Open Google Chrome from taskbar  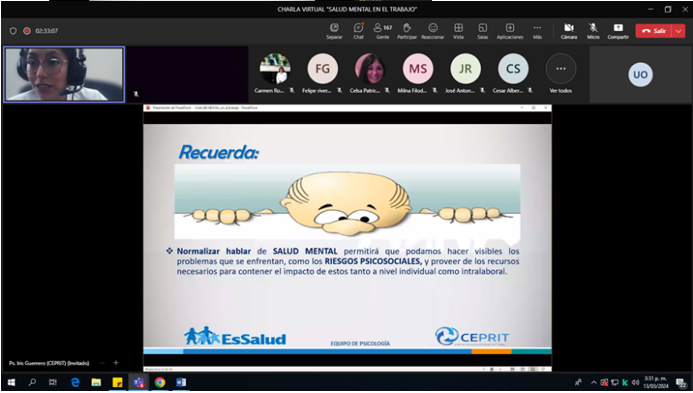160,382
